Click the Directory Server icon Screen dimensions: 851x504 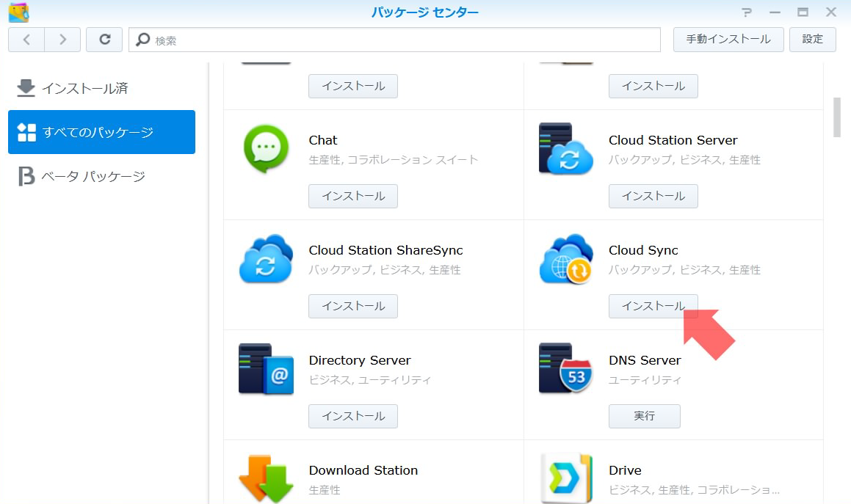pos(266,369)
